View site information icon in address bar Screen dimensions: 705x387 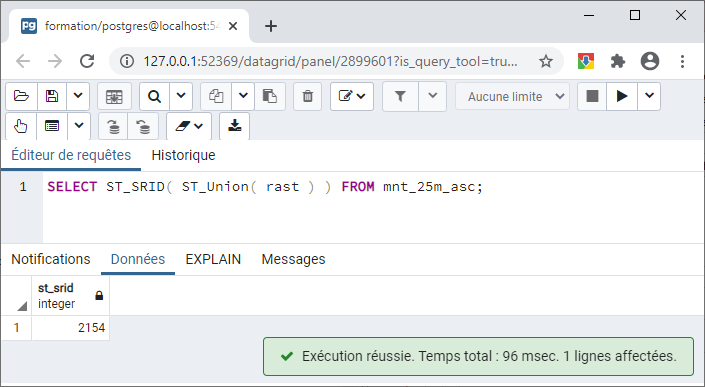coord(127,61)
